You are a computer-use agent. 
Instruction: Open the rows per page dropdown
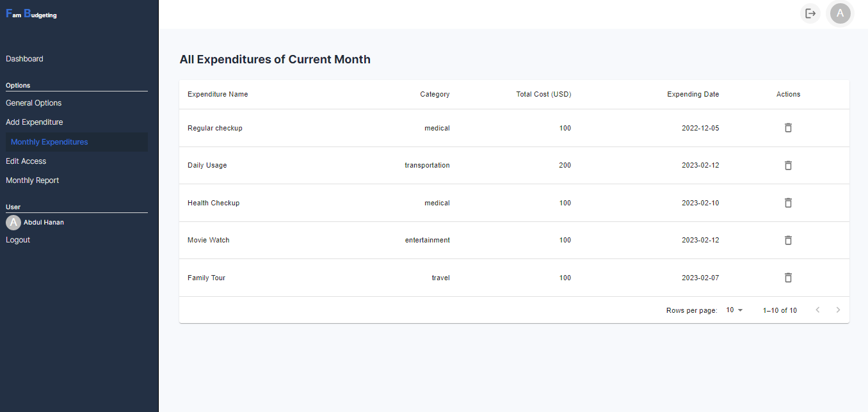pyautogui.click(x=734, y=310)
